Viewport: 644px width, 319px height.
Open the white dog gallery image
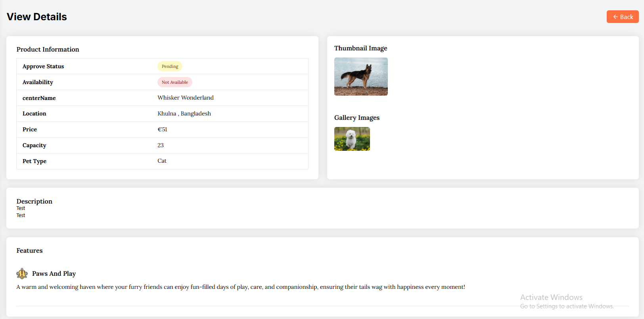coord(352,139)
